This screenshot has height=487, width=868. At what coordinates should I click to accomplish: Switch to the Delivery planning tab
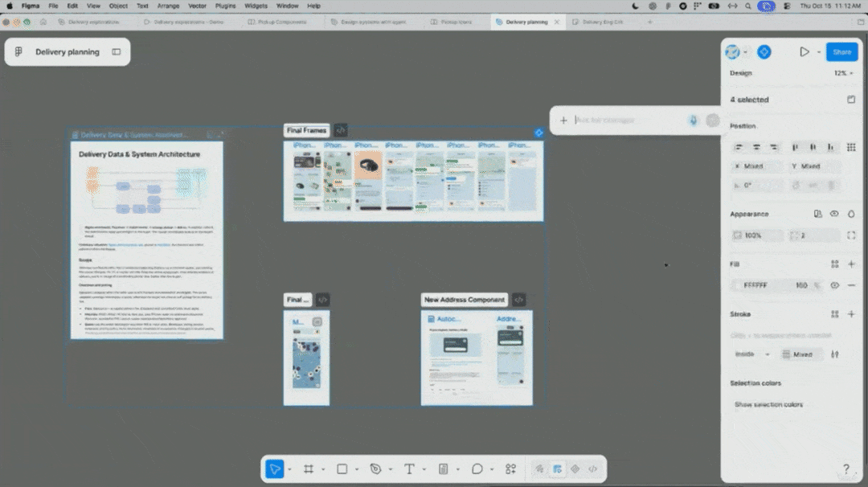526,23
